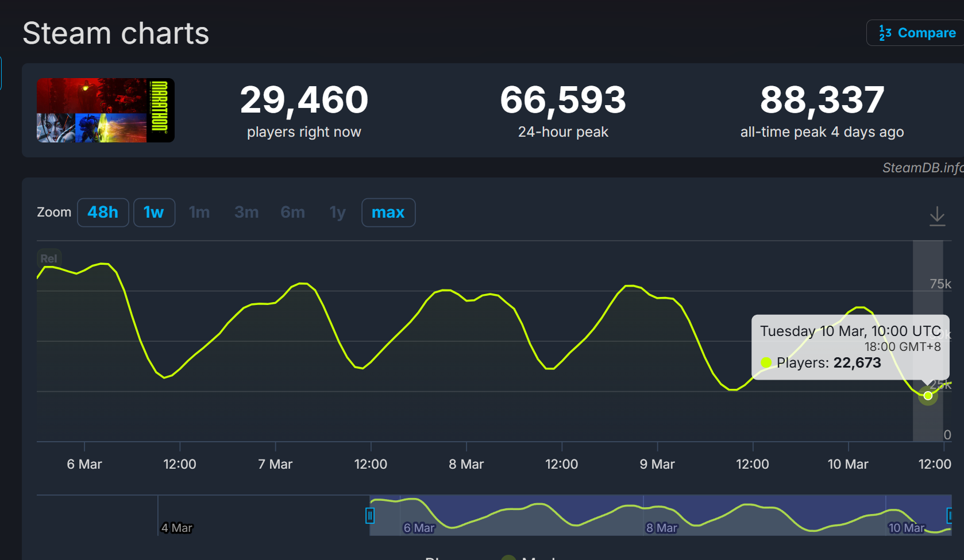Click "8 Mar" on the main chart x-axis

[466, 464]
